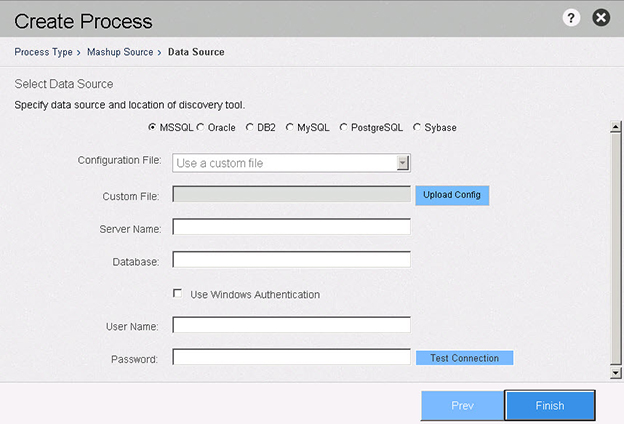
Task: Select the MSSQL radio button
Action: 152,127
